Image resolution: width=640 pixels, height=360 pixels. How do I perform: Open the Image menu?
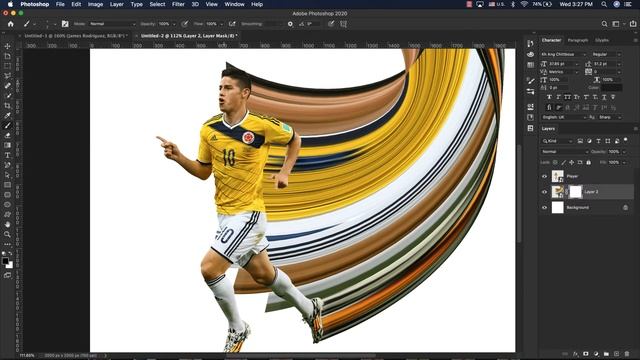[95, 4]
